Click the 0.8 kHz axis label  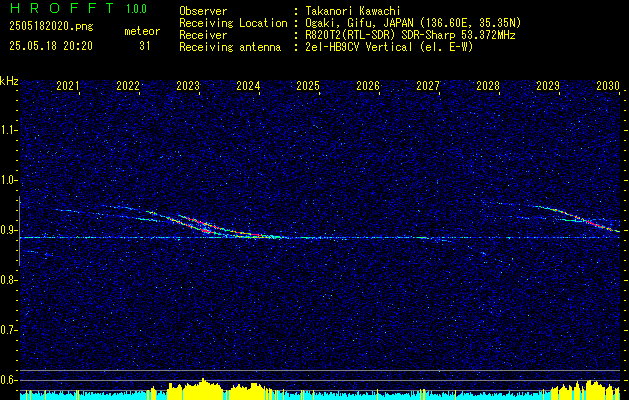point(9,280)
